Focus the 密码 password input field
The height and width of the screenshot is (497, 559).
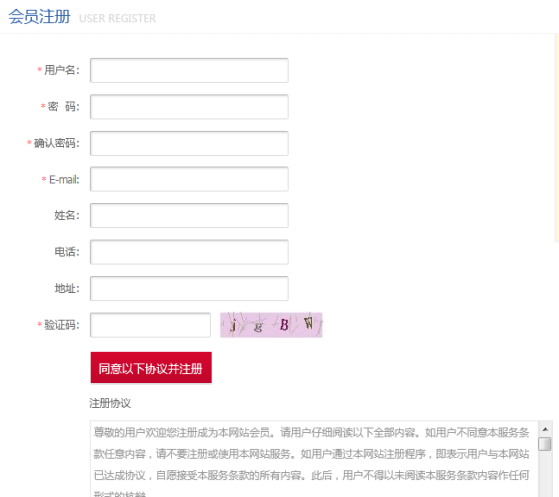[189, 107]
